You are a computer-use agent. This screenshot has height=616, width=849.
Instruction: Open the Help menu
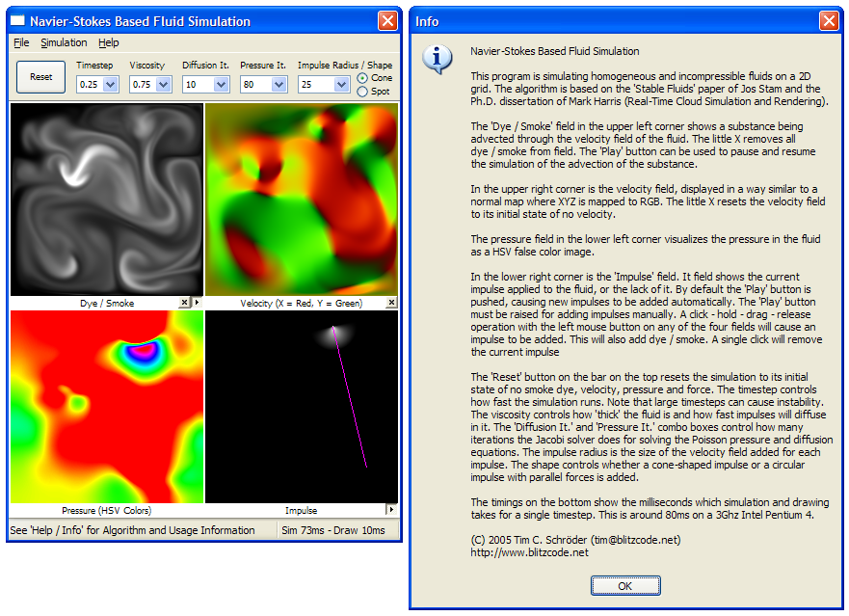(108, 42)
